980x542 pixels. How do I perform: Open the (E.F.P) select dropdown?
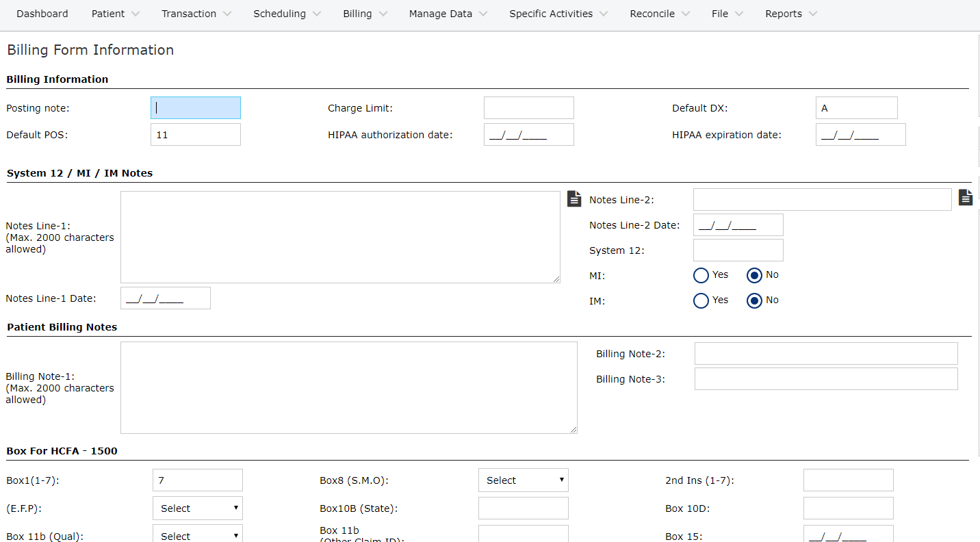(197, 508)
